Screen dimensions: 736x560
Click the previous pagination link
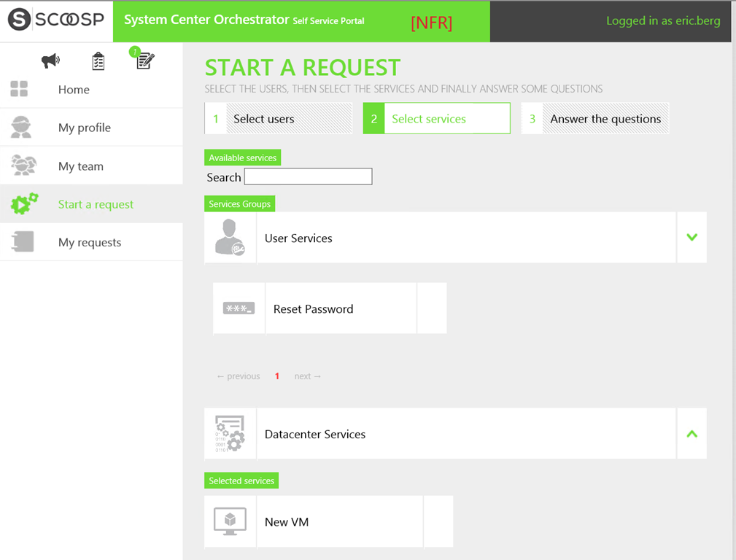(x=239, y=376)
